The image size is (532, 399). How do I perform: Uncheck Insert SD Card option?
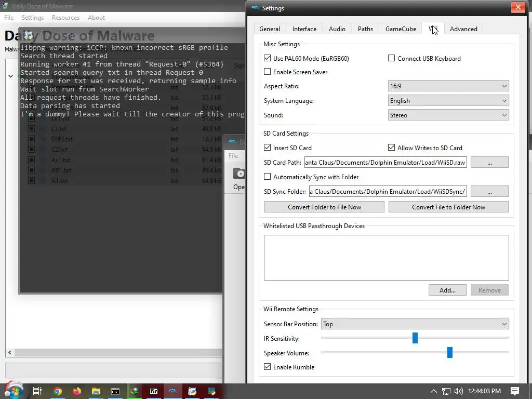pyautogui.click(x=268, y=148)
